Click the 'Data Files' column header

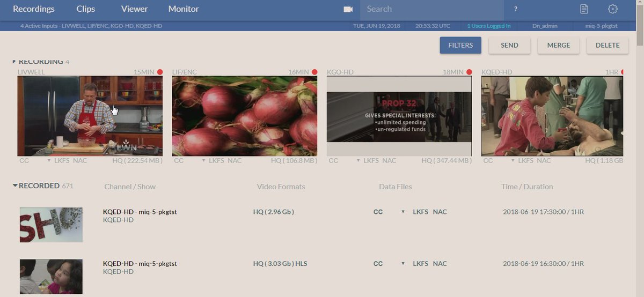click(396, 187)
